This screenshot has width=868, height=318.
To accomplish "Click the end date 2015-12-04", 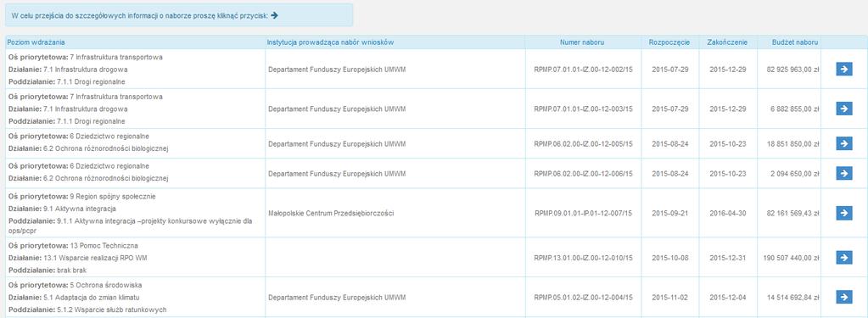I will pos(728,298).
